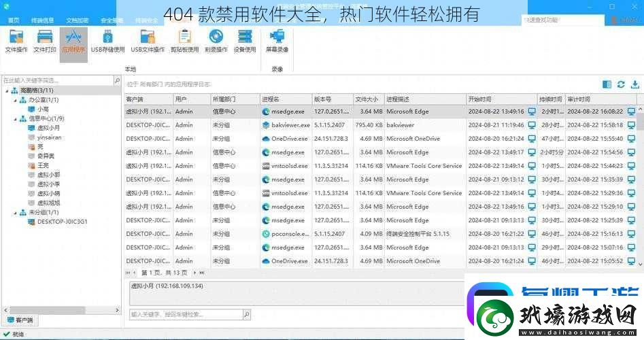Focus the tree keyword filter field
This screenshot has width=644, height=340.
coord(58,80)
